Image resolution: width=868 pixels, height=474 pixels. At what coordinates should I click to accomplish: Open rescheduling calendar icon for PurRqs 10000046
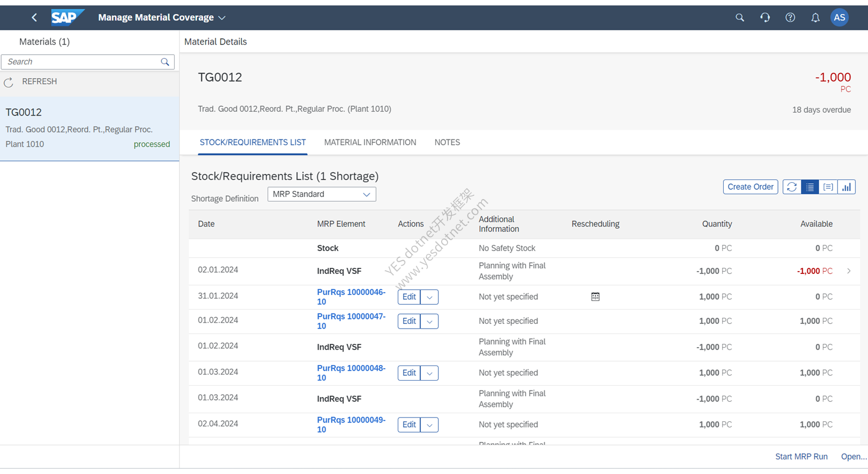pyautogui.click(x=595, y=297)
